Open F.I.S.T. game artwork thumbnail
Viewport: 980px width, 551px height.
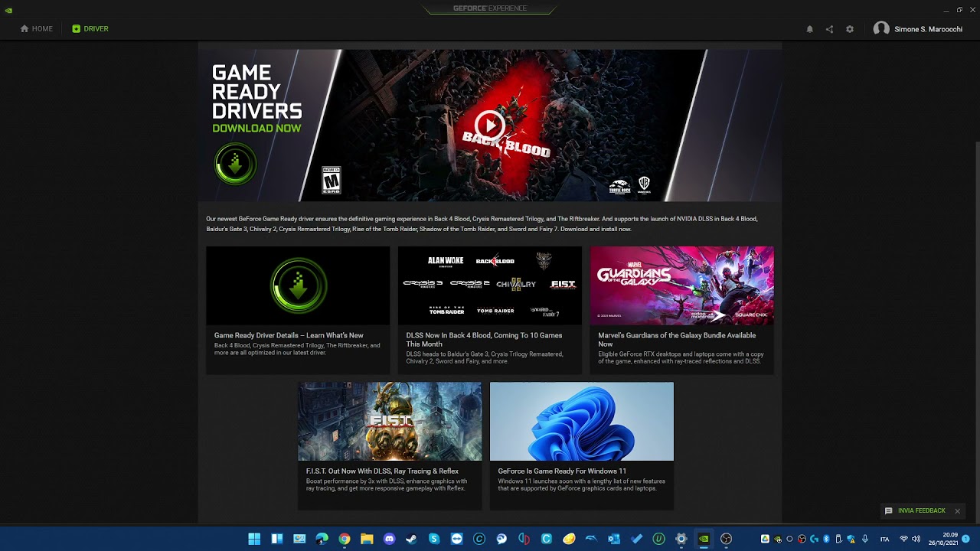click(390, 422)
